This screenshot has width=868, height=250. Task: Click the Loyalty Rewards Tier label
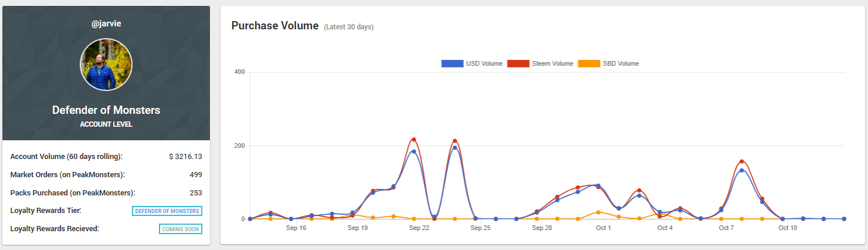pyautogui.click(x=45, y=211)
